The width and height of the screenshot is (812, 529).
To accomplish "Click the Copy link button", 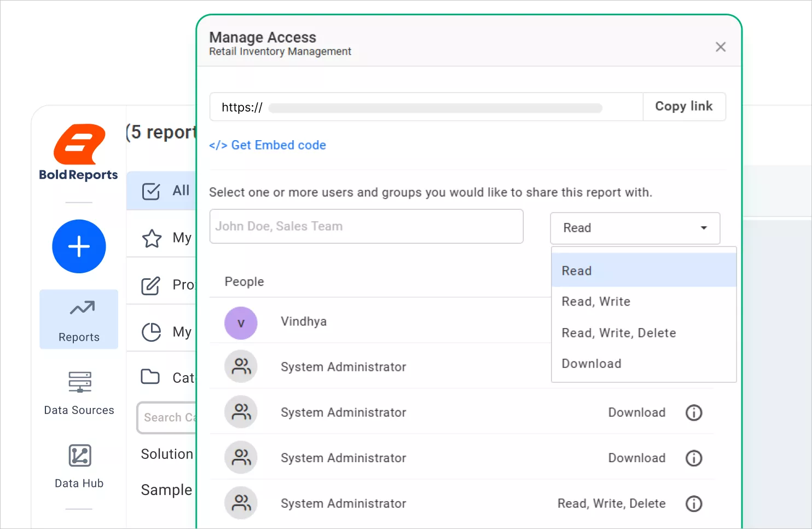I will pos(684,106).
